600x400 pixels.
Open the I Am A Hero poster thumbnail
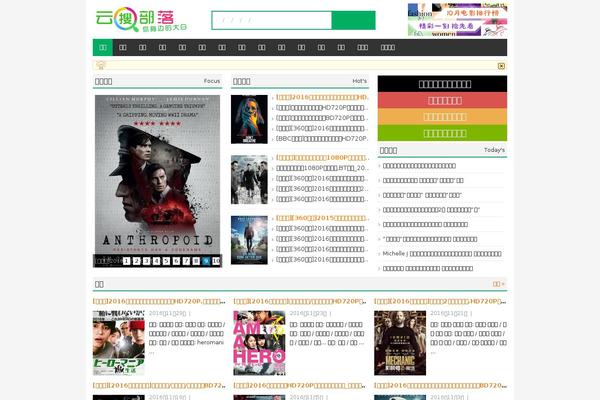[259, 343]
